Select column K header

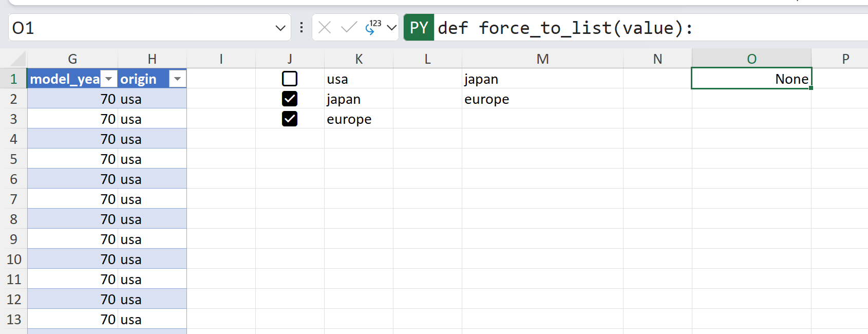[x=358, y=59]
